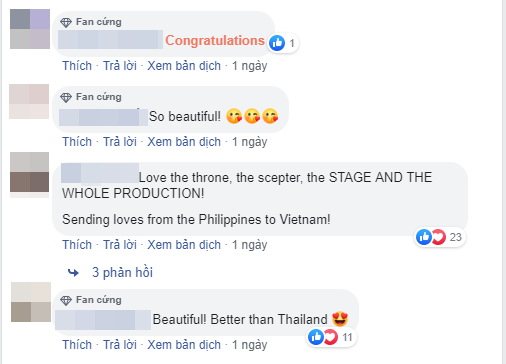Click Thích under the So beautiful comment
This screenshot has height=364, width=506.
[x=77, y=142]
